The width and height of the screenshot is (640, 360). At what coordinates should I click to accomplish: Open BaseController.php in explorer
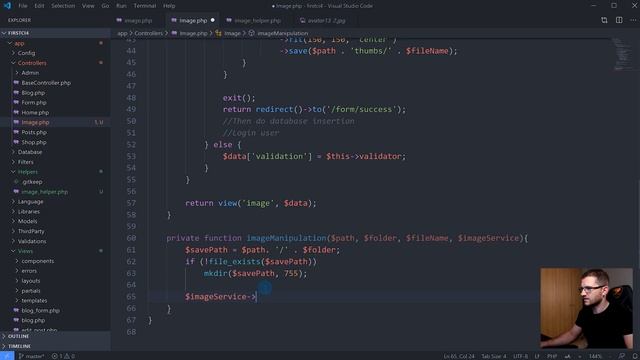pos(55,82)
